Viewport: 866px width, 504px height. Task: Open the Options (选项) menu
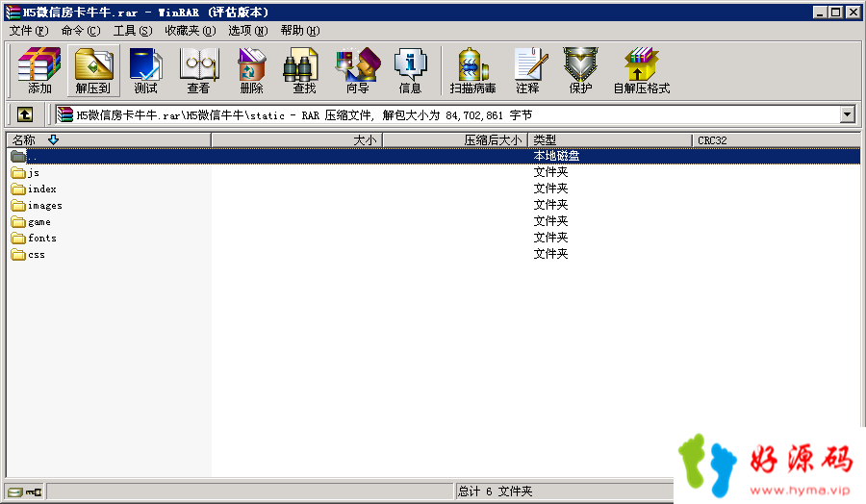pyautogui.click(x=248, y=31)
